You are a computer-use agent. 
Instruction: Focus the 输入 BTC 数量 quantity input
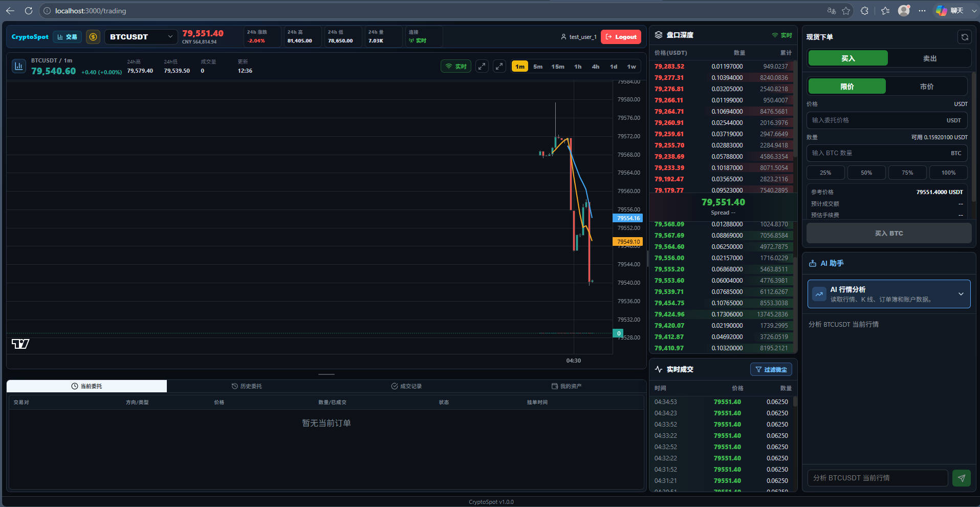tap(887, 153)
